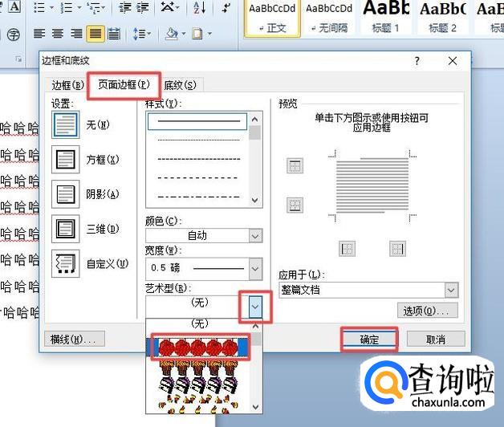The image size is (504, 427).
Task: Apply the 标题 2 style
Action: (443, 18)
